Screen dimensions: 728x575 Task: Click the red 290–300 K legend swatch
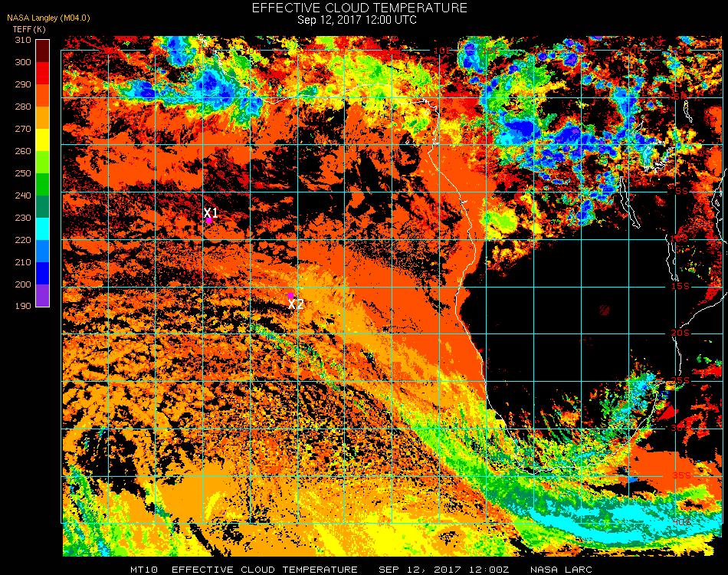[x=43, y=74]
